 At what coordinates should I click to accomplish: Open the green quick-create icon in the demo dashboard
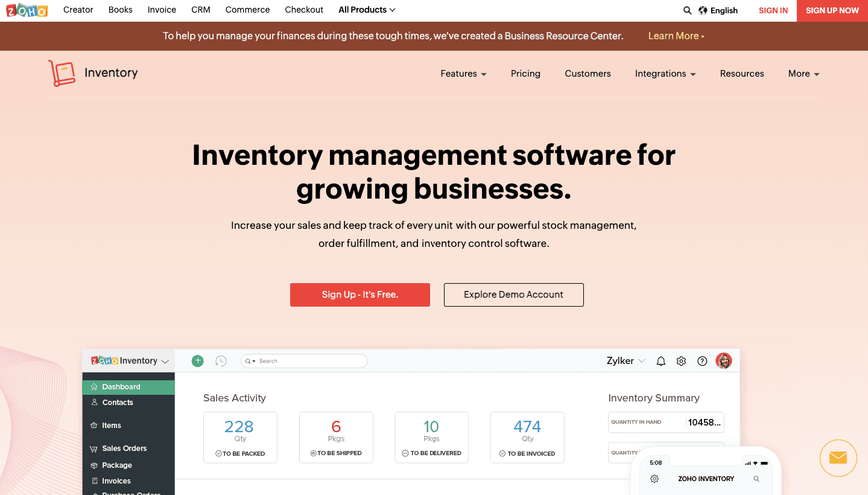click(x=197, y=360)
